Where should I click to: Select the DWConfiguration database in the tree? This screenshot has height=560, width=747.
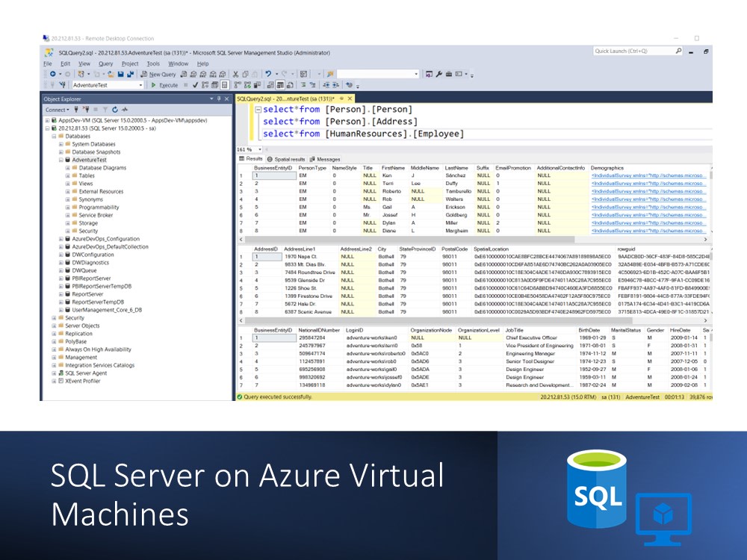pos(93,255)
